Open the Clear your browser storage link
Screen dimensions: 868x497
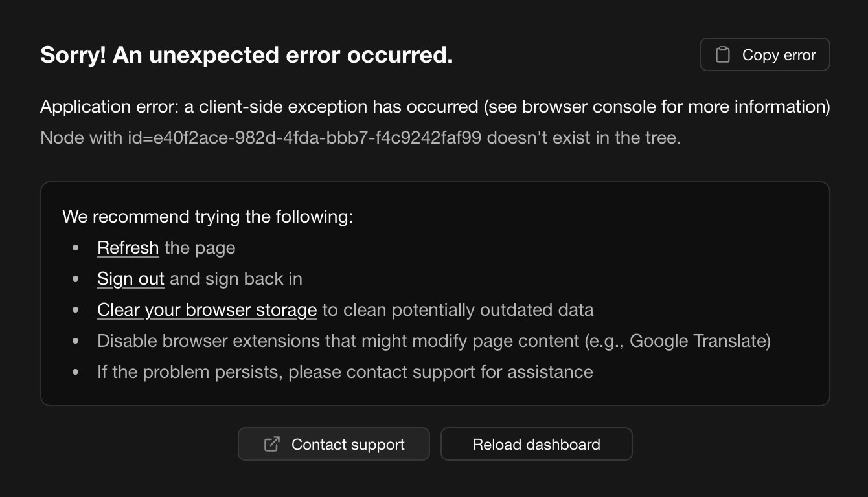click(207, 310)
